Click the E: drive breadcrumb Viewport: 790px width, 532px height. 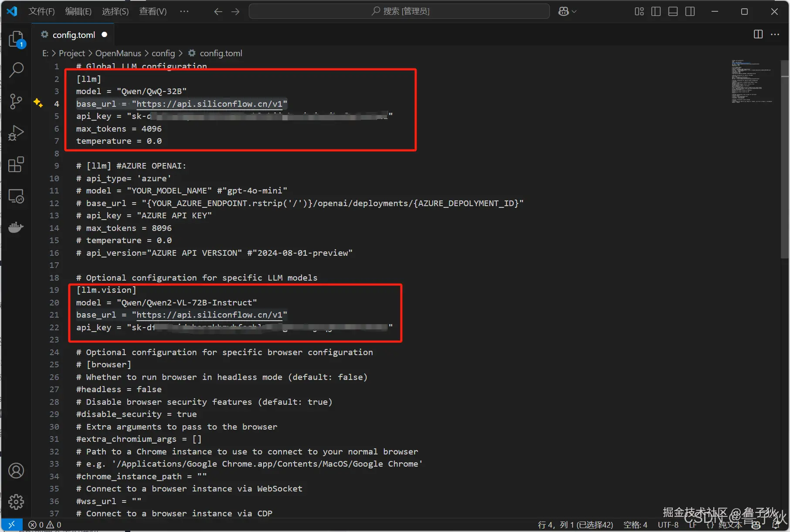point(45,53)
